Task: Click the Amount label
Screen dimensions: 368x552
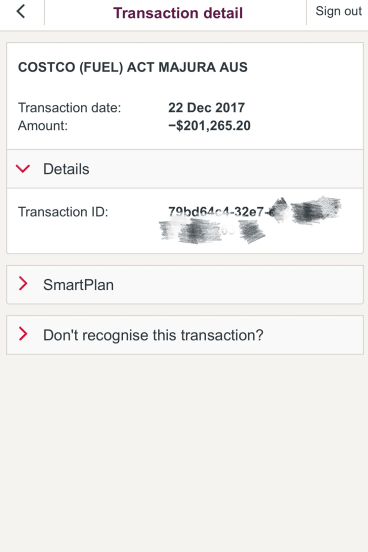Action: pyautogui.click(x=43, y=126)
